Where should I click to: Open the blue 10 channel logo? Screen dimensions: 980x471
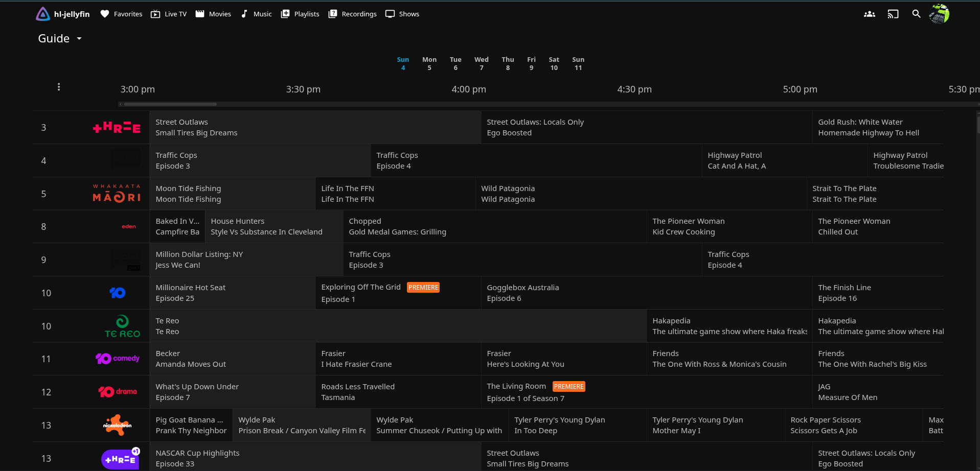click(x=118, y=293)
